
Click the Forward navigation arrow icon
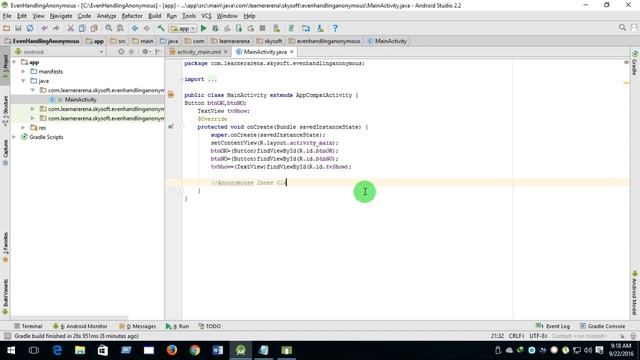[147, 28]
